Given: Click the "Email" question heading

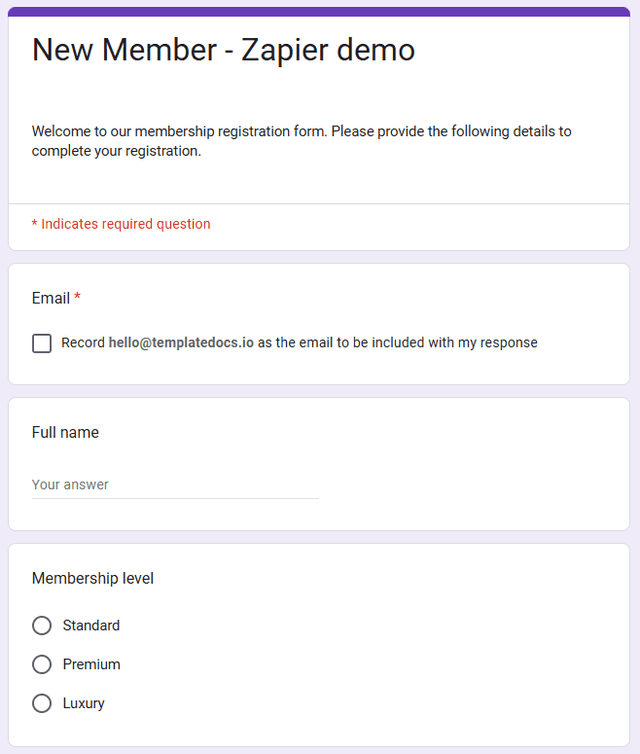Looking at the screenshot, I should [50, 298].
